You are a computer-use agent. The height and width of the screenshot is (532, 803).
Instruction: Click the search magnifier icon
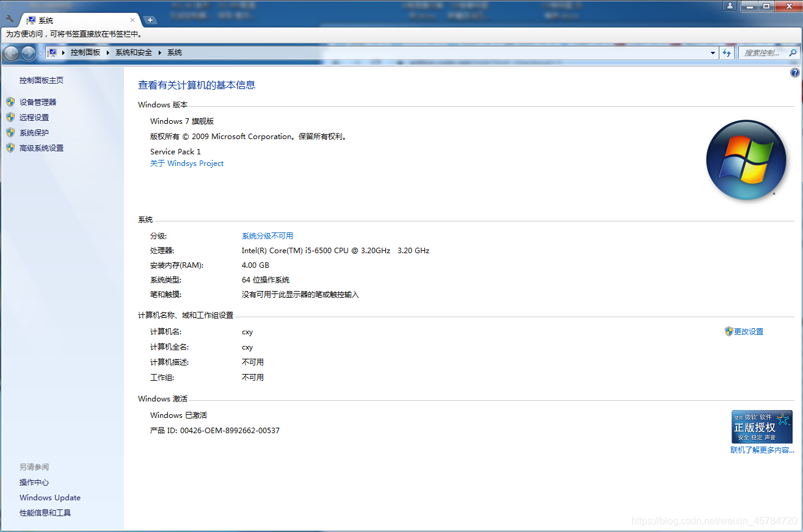pos(793,53)
